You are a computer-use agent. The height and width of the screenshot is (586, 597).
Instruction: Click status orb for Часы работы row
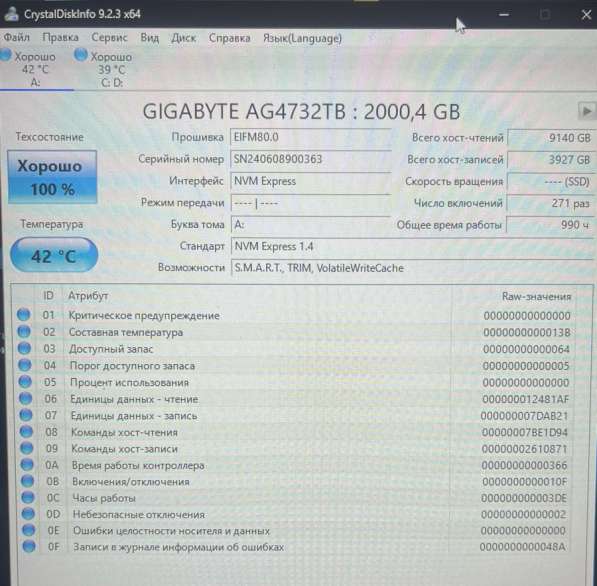click(x=27, y=498)
